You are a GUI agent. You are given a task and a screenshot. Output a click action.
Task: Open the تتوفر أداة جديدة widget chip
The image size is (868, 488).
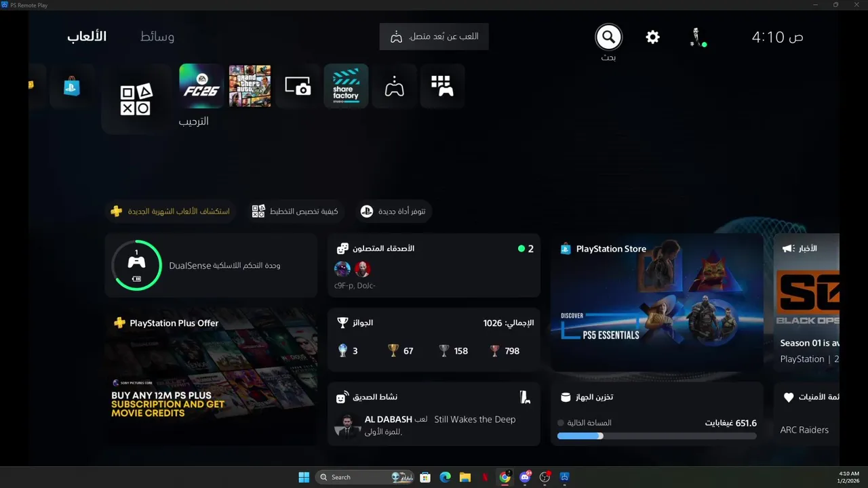click(x=393, y=211)
